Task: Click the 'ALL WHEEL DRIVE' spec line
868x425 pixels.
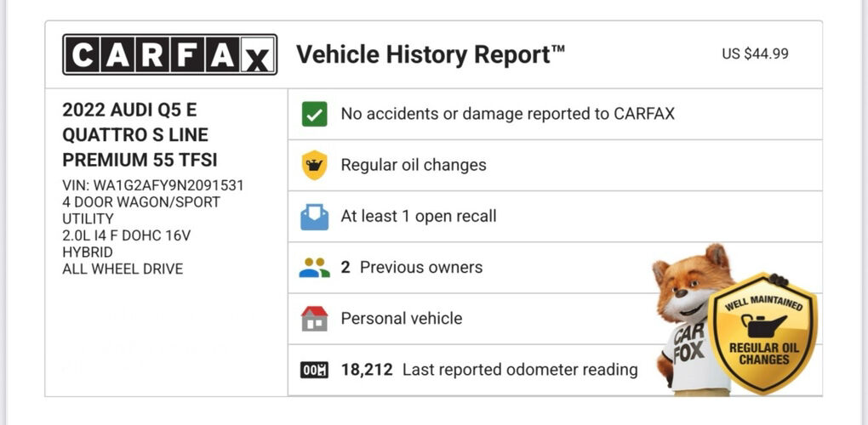Action: pyautogui.click(x=123, y=269)
